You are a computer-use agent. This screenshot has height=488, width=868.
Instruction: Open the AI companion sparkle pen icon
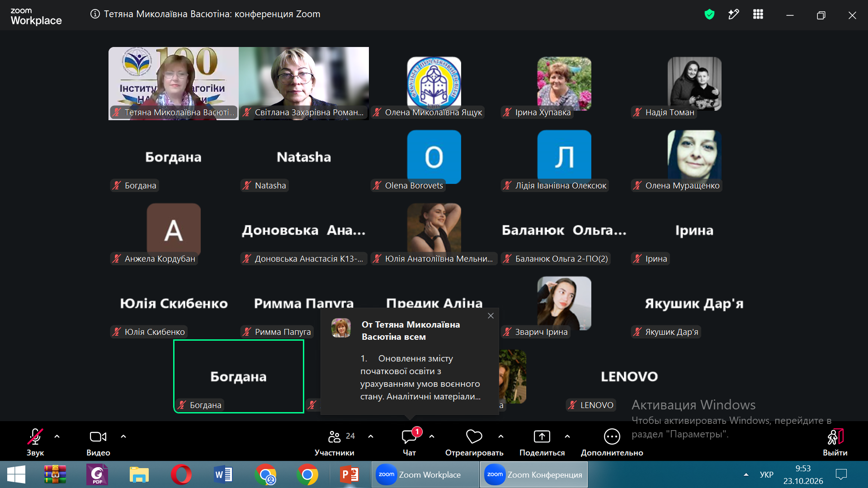click(x=734, y=14)
